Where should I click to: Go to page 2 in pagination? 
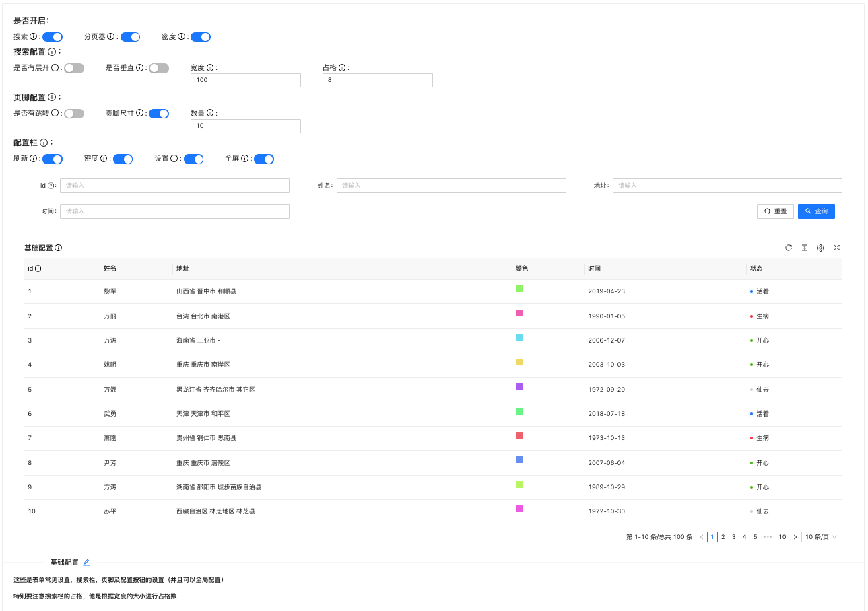click(723, 537)
